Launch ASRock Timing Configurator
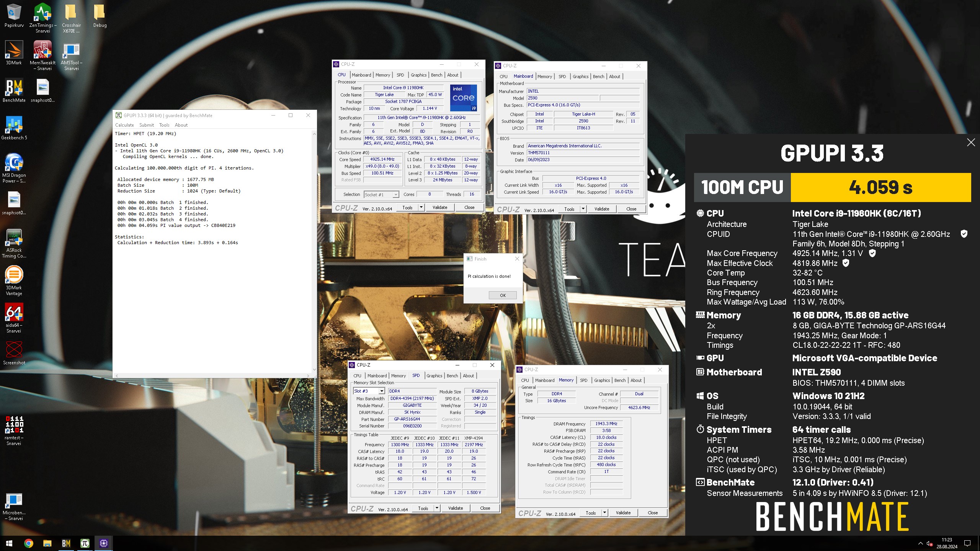The width and height of the screenshot is (980, 551). click(14, 243)
